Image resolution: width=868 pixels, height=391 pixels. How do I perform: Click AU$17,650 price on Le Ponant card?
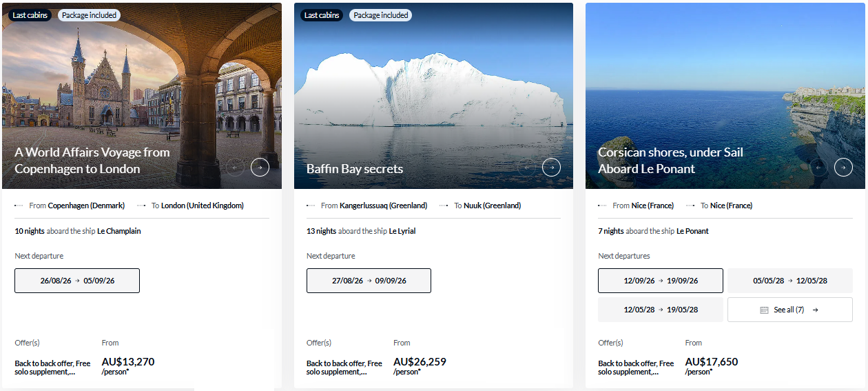pos(712,362)
